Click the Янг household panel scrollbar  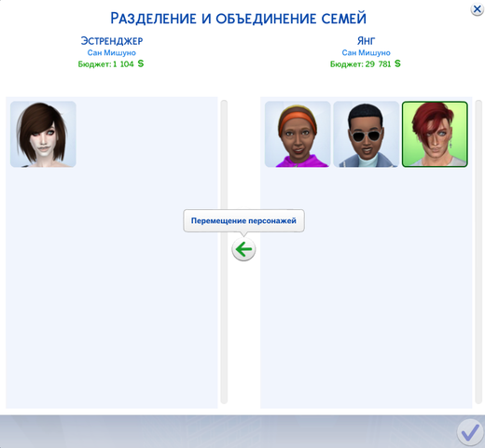click(x=478, y=252)
